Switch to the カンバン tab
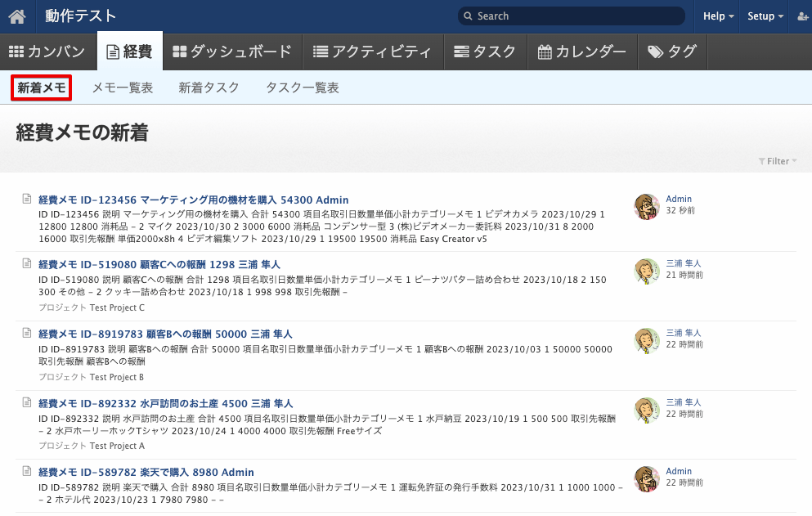This screenshot has height=516, width=812. pyautogui.click(x=48, y=52)
